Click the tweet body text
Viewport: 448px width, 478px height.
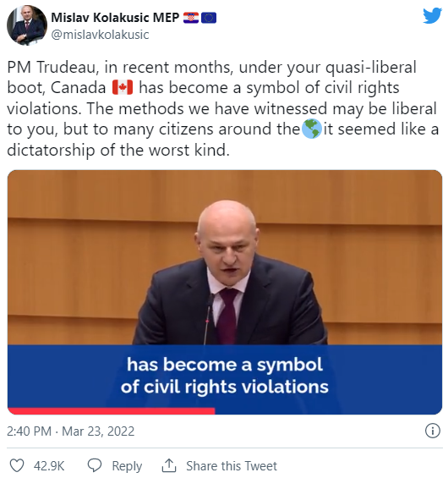[x=223, y=108]
